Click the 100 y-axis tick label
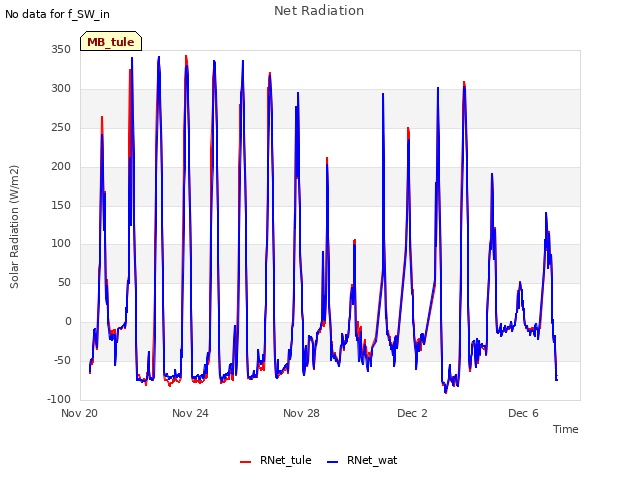Viewport: 640px width, 480px height. click(61, 244)
